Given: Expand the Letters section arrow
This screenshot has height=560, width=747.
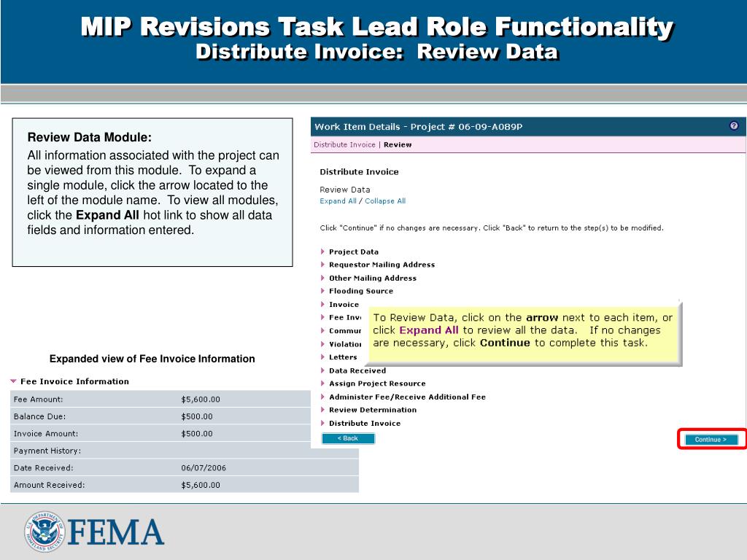Looking at the screenshot, I should 322,357.
